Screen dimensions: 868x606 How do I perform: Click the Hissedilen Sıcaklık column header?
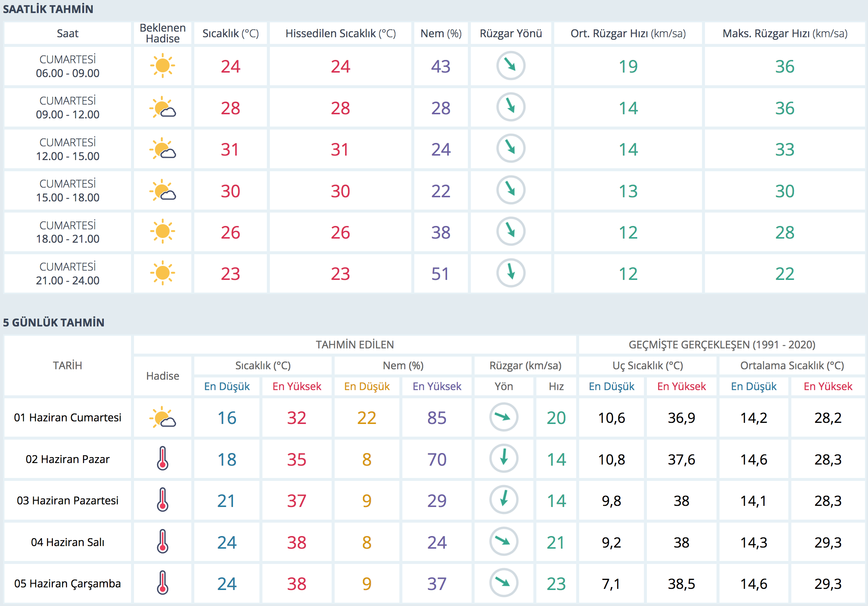coord(340,33)
